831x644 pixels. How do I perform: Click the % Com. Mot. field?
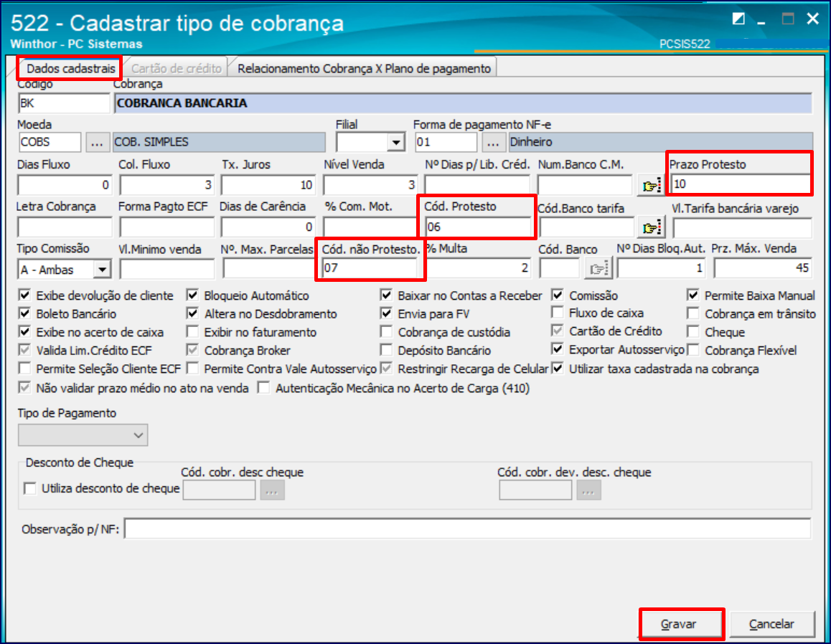pyautogui.click(x=370, y=227)
